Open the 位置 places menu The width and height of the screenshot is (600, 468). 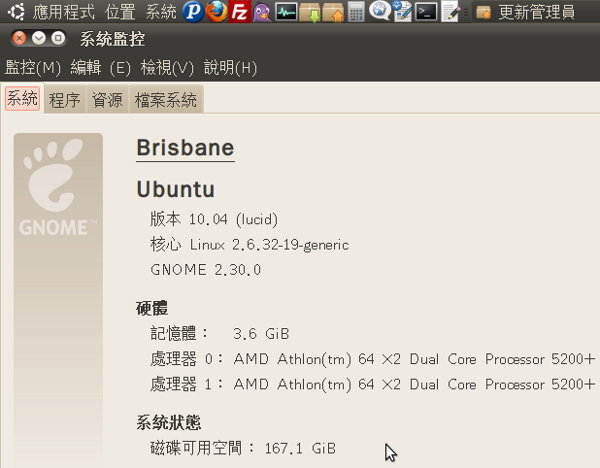point(120,12)
